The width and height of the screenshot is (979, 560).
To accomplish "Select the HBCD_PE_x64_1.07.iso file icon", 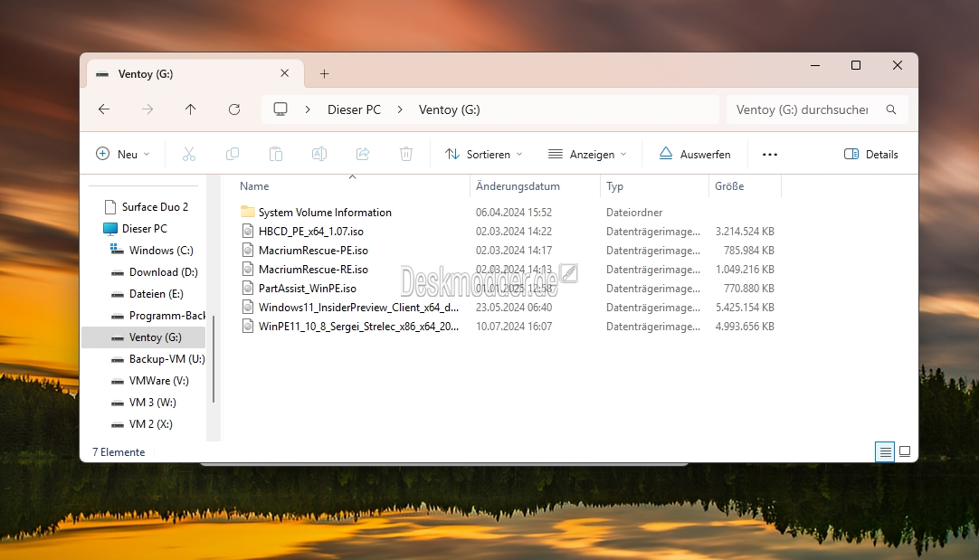I will [248, 231].
